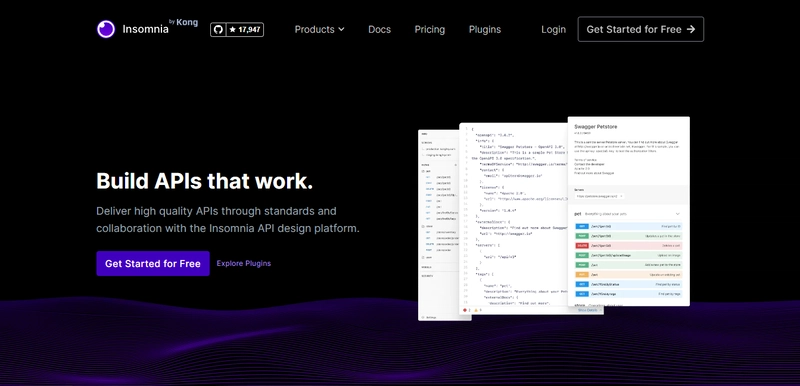Open the Docs navigation item
Image resolution: width=800 pixels, height=386 pixels.
(380, 30)
